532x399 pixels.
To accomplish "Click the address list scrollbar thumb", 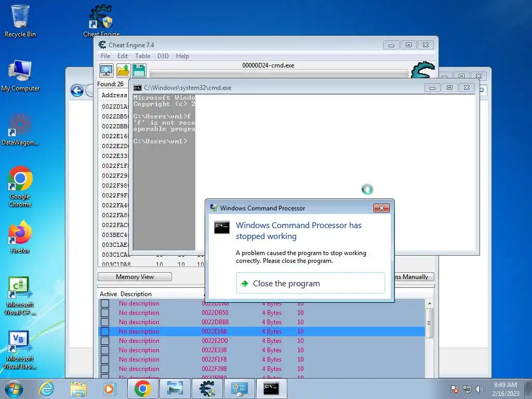I will click(x=430, y=323).
